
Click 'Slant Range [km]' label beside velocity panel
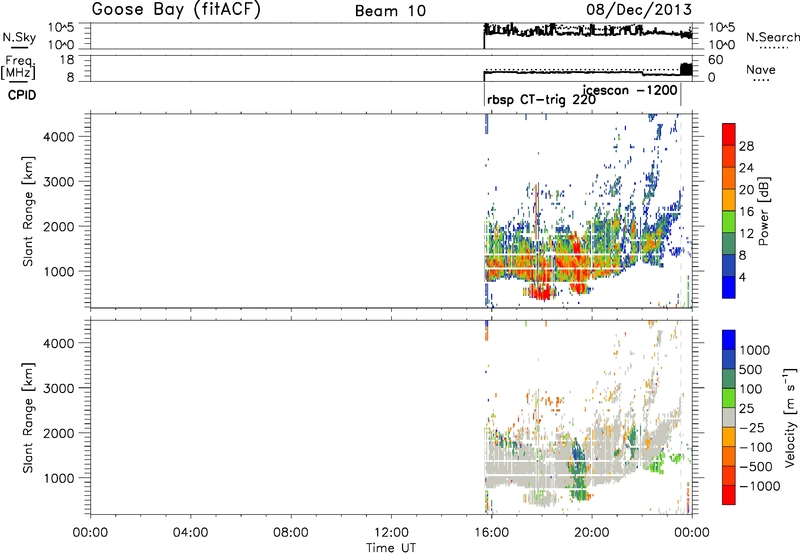pos(28,418)
